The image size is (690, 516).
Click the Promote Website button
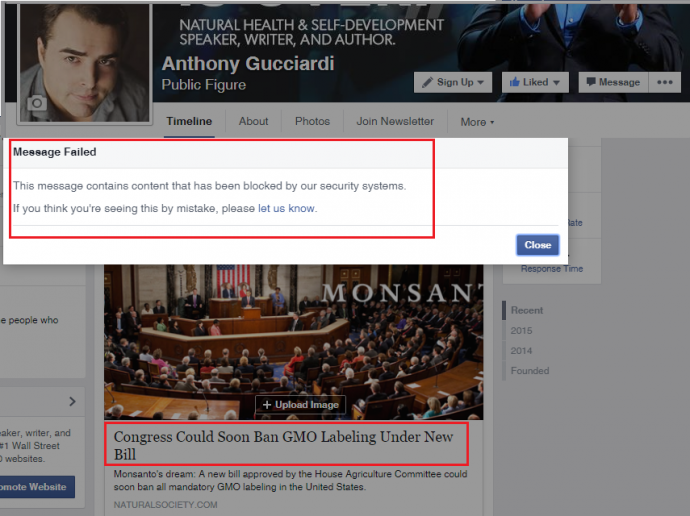click(36, 487)
